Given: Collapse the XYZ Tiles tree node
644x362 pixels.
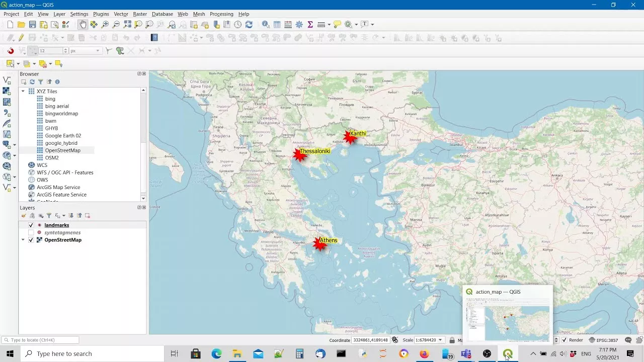Looking at the screenshot, I should (23, 92).
